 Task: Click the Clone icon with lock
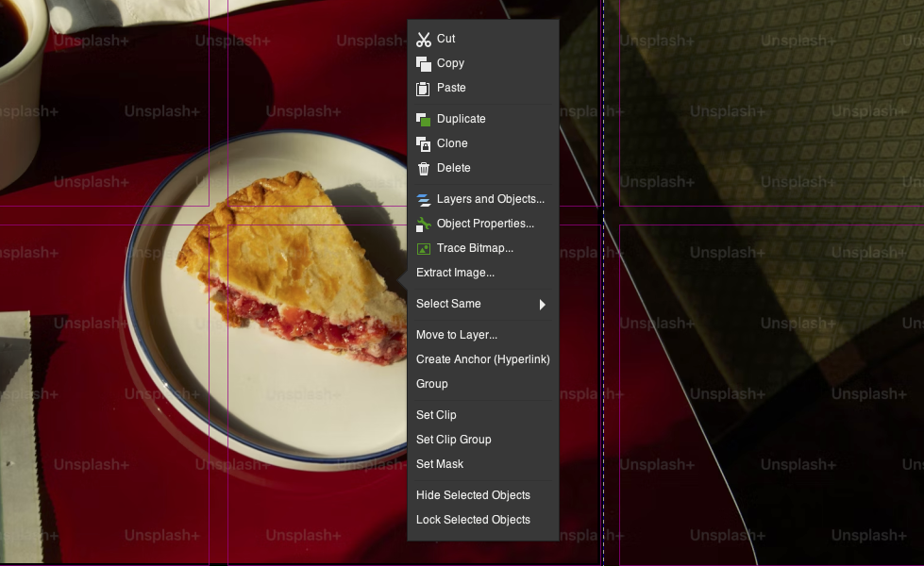[x=423, y=143]
